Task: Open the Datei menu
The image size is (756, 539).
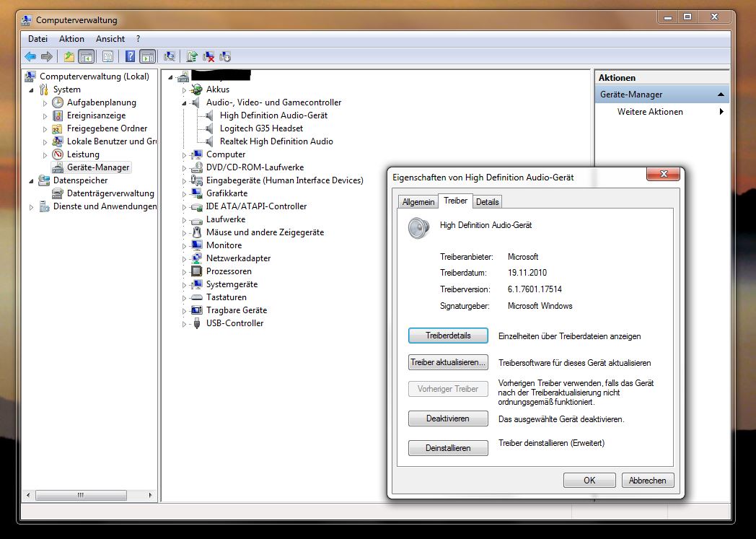Action: [x=38, y=39]
